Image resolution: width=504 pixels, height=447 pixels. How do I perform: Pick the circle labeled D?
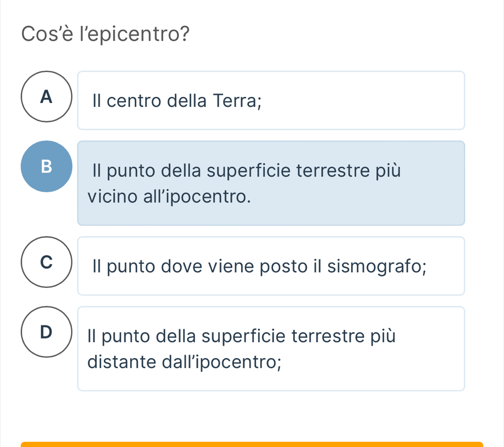coord(46,332)
